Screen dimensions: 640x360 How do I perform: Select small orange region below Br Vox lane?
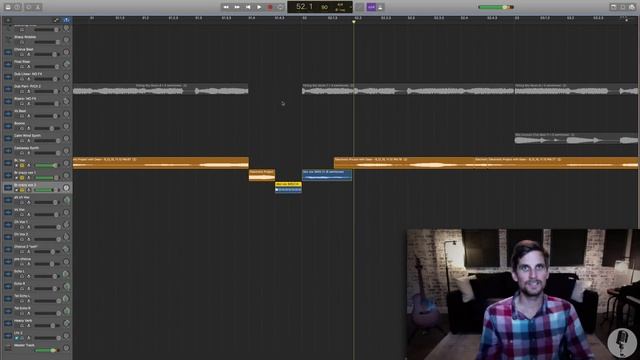[x=262, y=175]
